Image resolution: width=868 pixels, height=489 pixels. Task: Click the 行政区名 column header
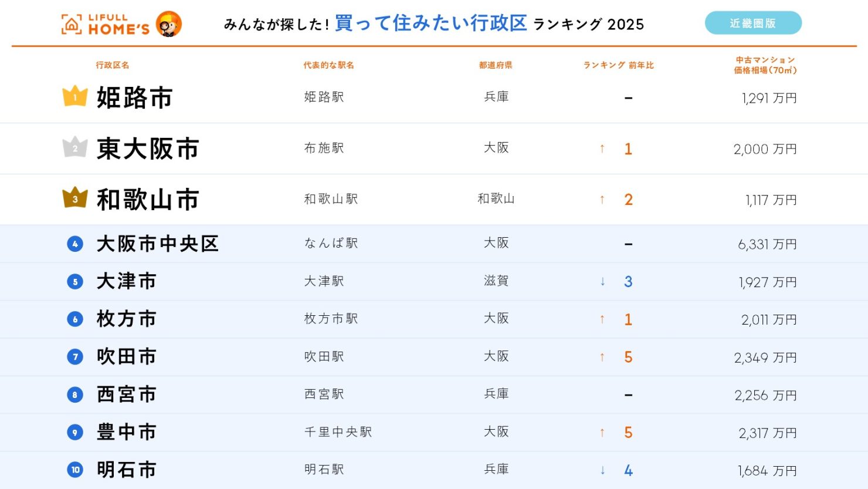113,65
